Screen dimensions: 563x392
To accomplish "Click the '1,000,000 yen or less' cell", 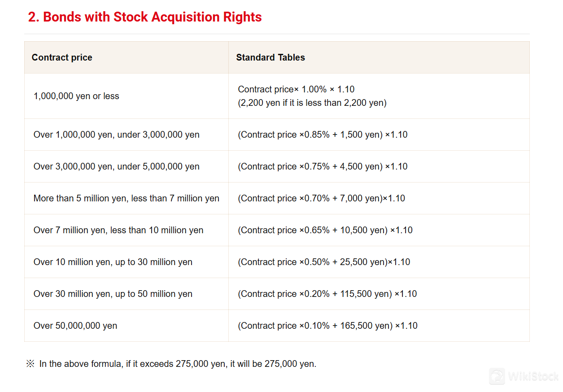I will 76,96.
